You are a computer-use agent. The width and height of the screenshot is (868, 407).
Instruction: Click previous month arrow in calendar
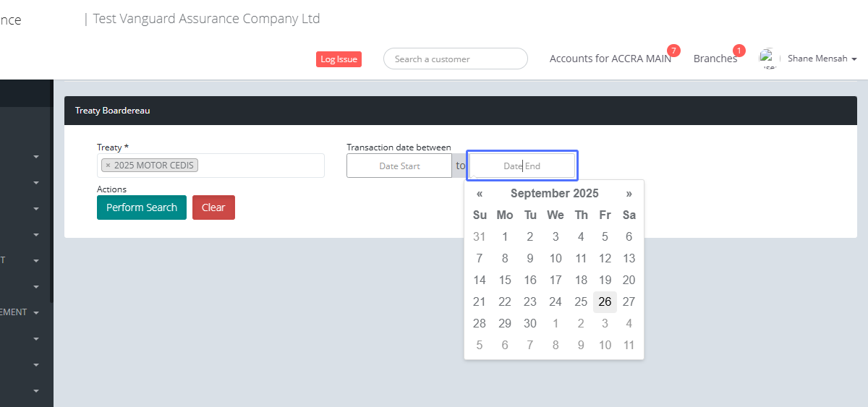tap(480, 194)
